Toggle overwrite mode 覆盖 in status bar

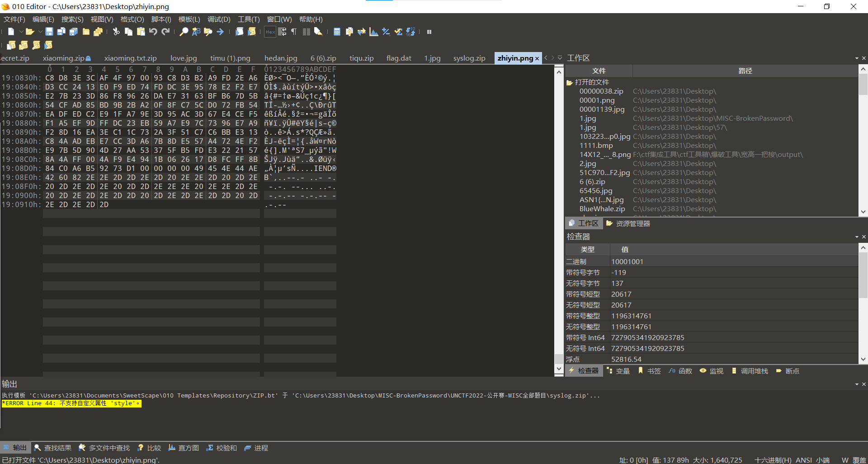point(859,460)
